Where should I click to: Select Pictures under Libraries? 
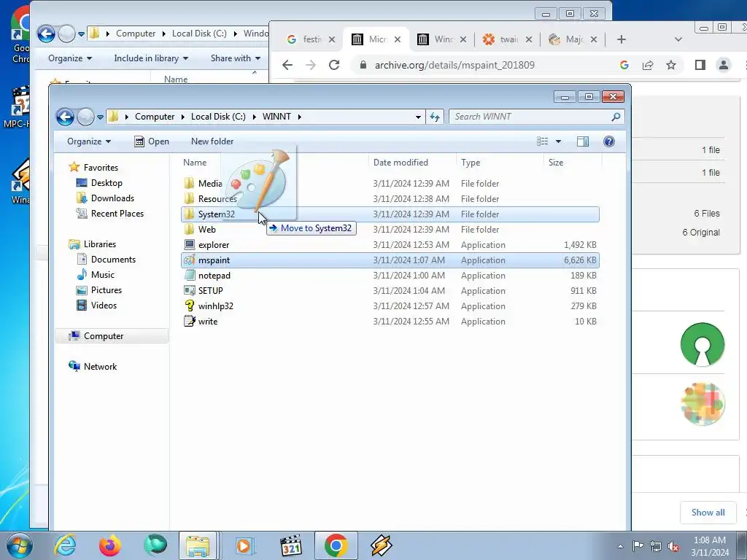click(107, 290)
